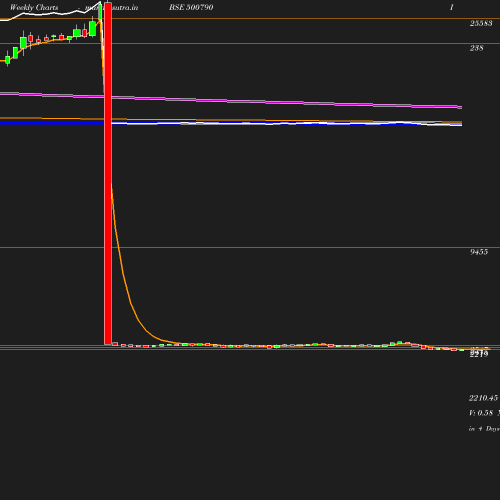Click the magenta moving average line

(231, 100)
